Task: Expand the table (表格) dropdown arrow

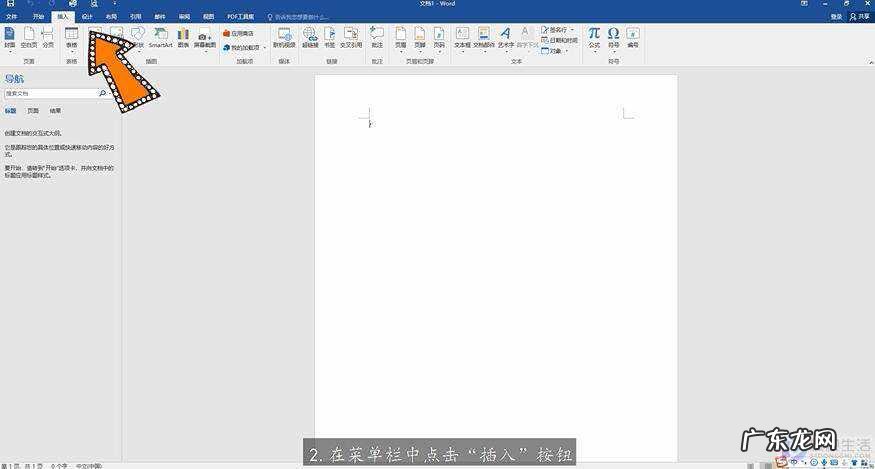Action: click(x=71, y=52)
